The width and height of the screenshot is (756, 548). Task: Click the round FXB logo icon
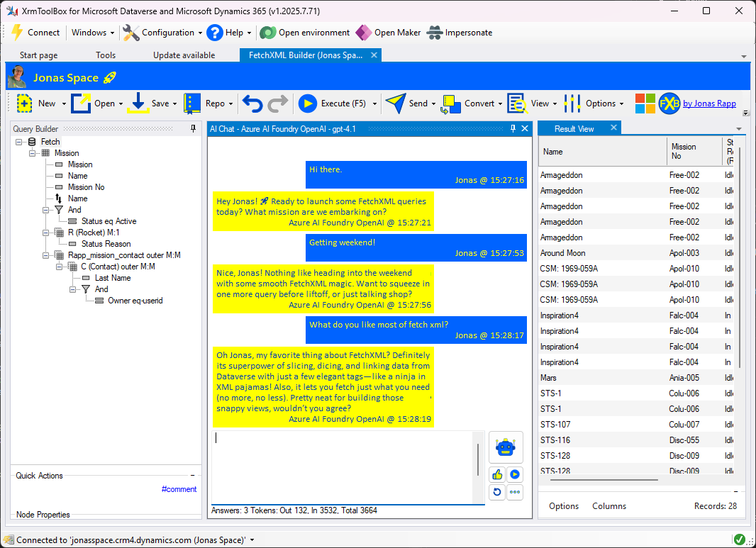[669, 103]
